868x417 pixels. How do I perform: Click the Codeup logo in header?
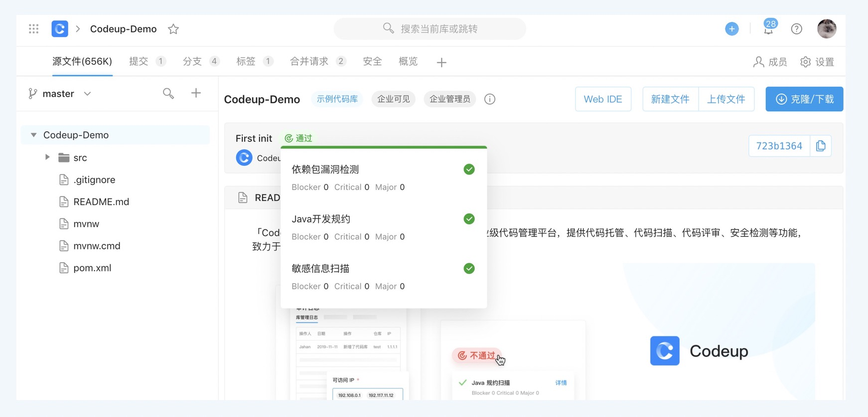60,29
